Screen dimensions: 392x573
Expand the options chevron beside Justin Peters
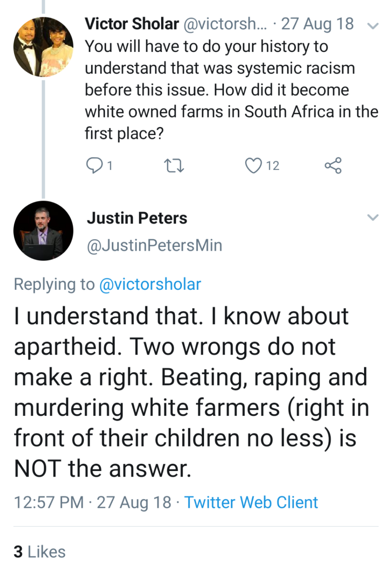point(373,217)
